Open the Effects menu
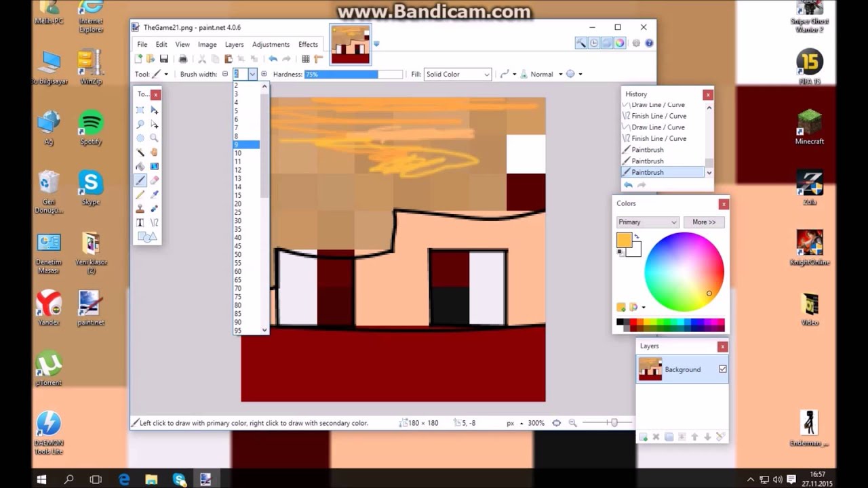Image resolution: width=868 pixels, height=488 pixels. [308, 45]
